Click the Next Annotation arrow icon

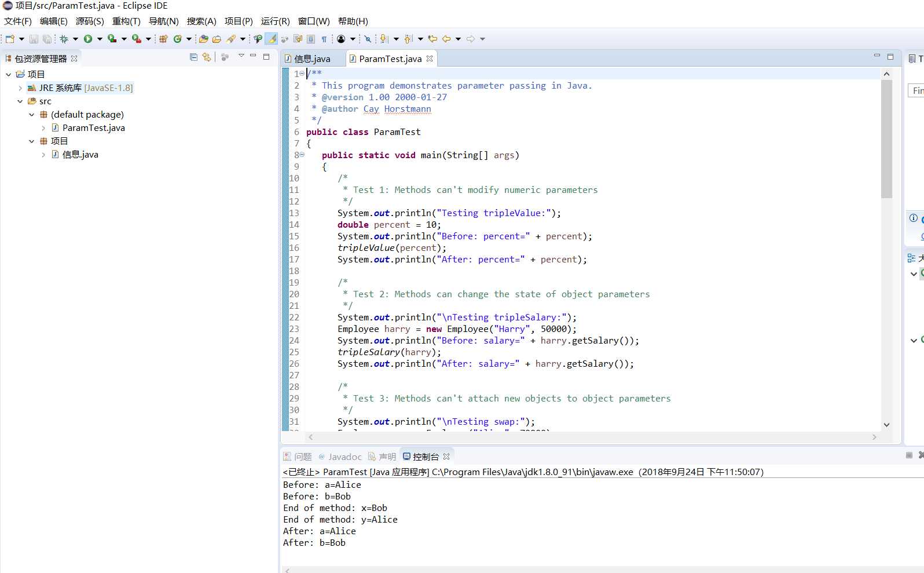coord(383,39)
